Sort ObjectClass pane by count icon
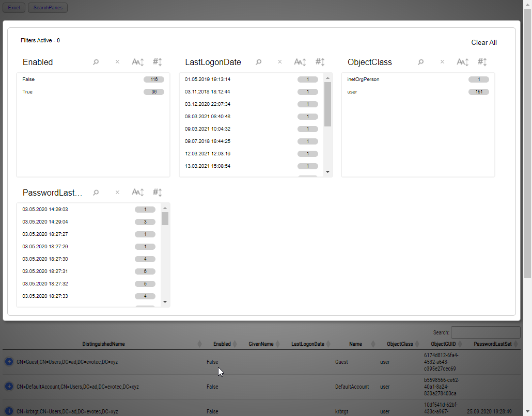The height and width of the screenshot is (416, 532). pyautogui.click(x=482, y=61)
